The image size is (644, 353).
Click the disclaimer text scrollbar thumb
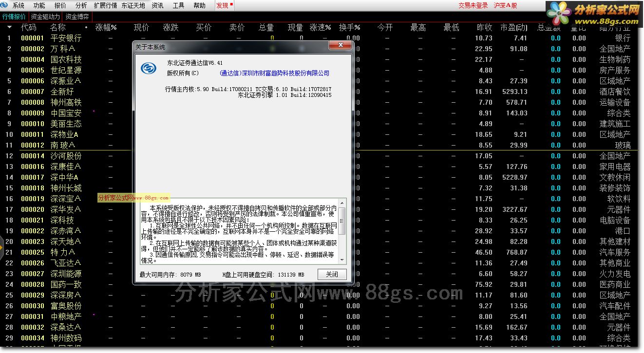[342, 221]
